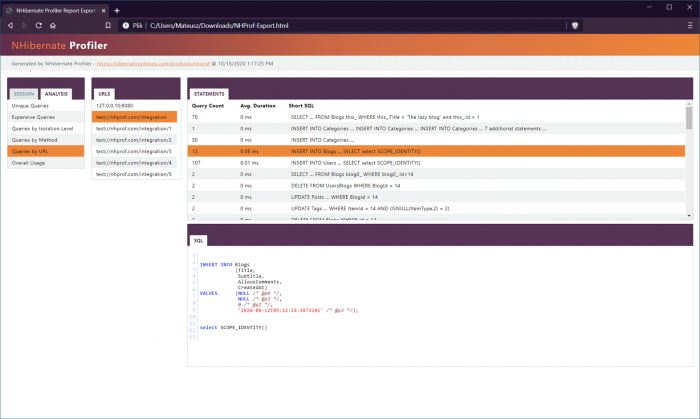Screen dimensions: 700x419
Task: Maximize the browser window
Action: tap(669, 7)
